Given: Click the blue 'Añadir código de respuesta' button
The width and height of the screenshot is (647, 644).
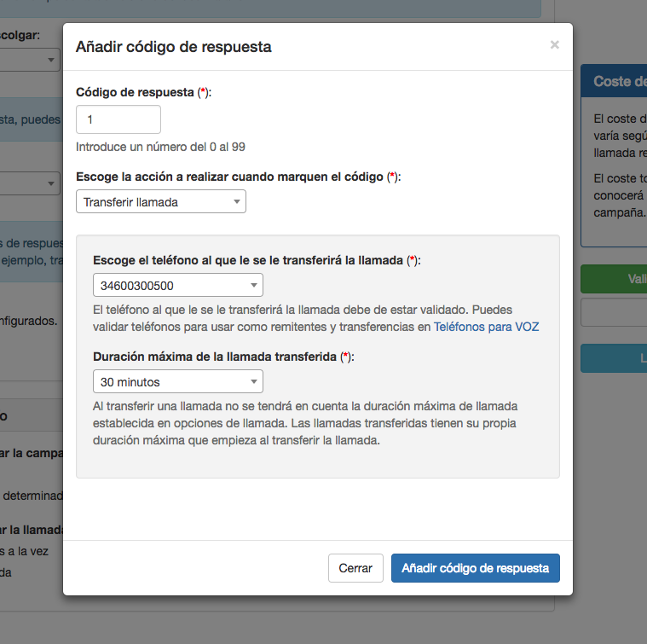Looking at the screenshot, I should [x=475, y=567].
